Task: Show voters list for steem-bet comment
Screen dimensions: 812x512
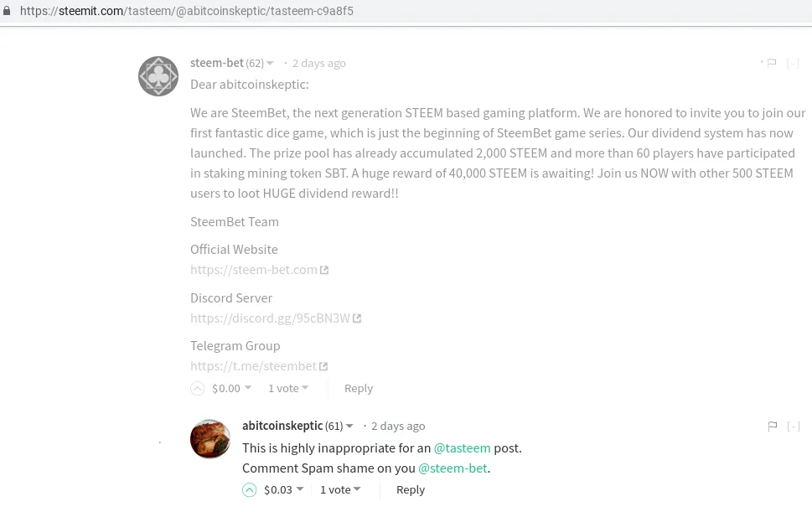Action: [288, 389]
